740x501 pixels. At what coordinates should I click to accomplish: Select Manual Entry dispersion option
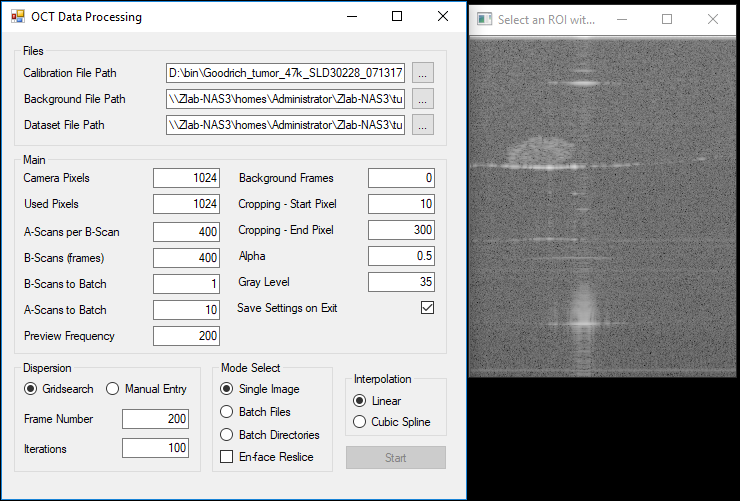(113, 389)
